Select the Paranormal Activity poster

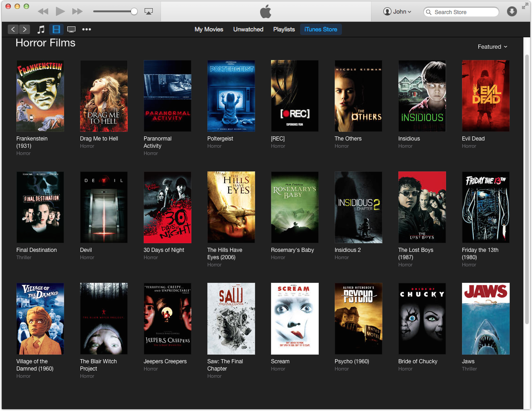[167, 96]
